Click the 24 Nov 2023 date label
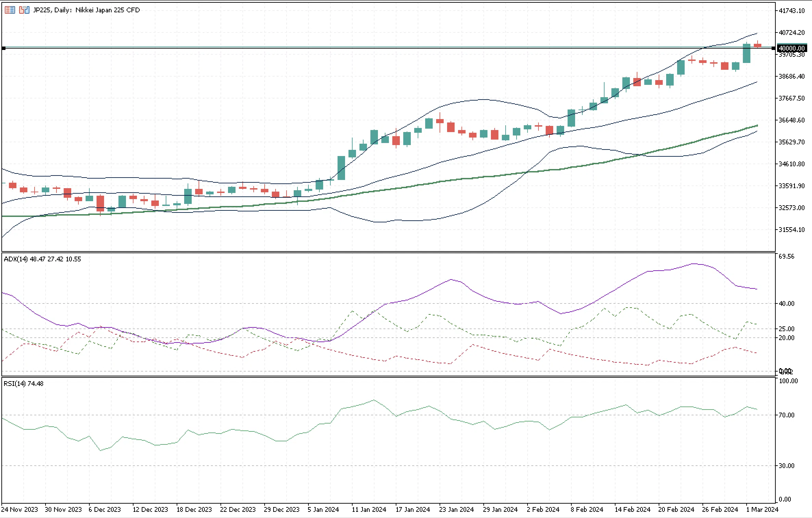The height and width of the screenshot is (518, 812). [19, 509]
